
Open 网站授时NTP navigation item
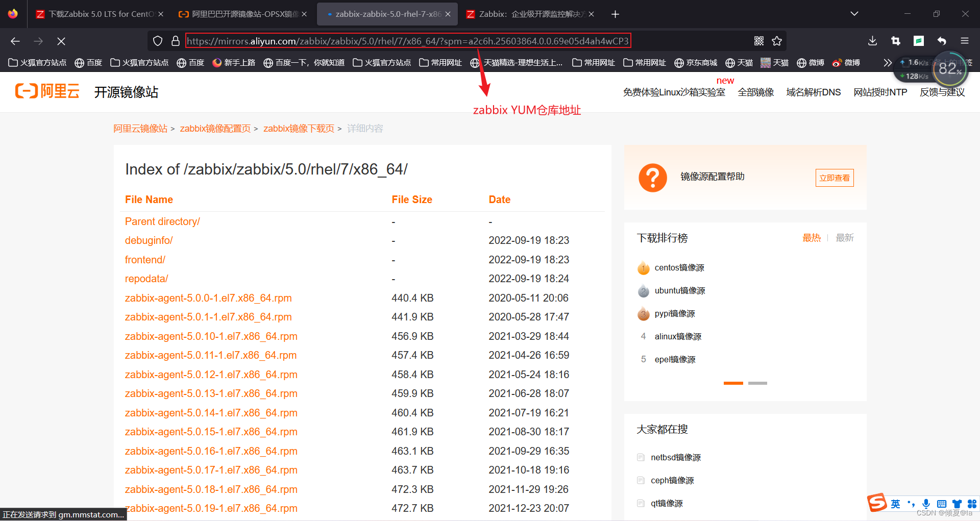point(880,92)
